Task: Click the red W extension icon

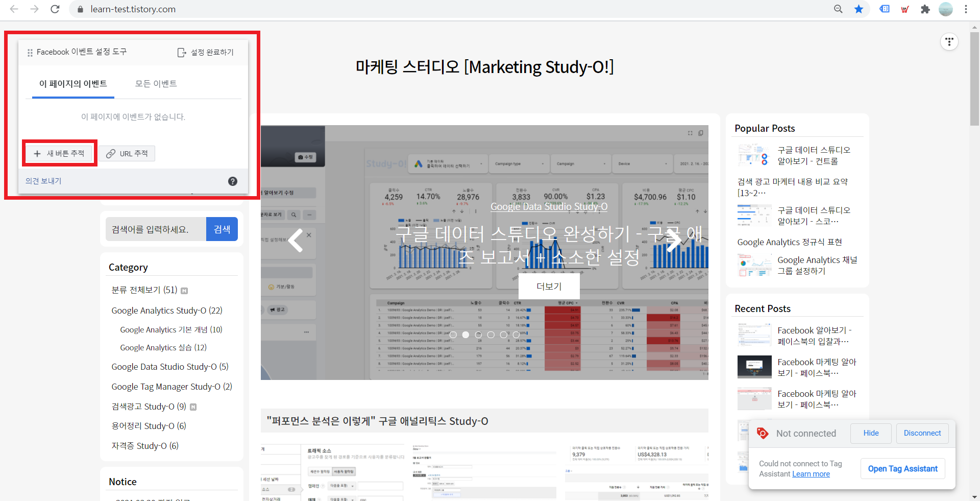Action: (x=905, y=9)
